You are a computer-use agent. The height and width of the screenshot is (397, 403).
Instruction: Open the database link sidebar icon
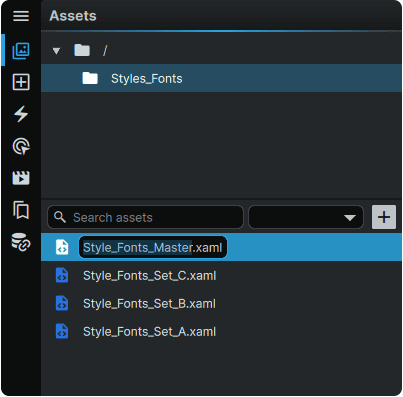21,242
